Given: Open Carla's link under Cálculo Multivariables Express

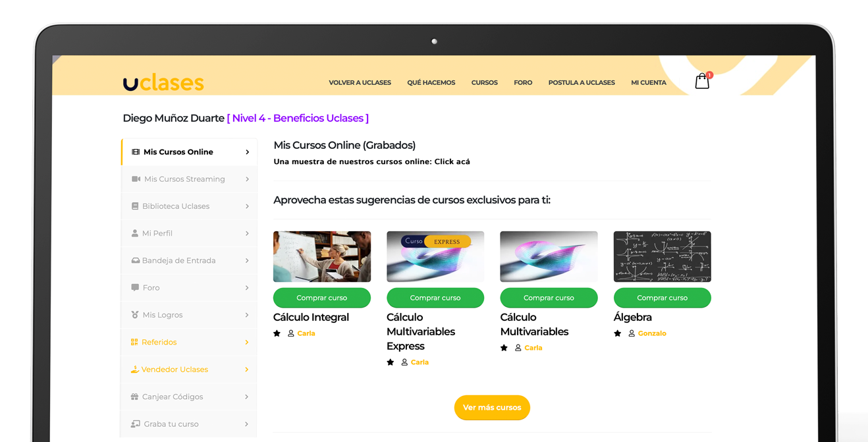Looking at the screenshot, I should (x=420, y=362).
